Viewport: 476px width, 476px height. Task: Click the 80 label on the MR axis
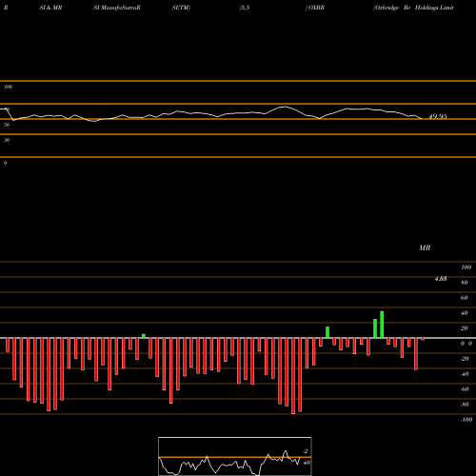[x=465, y=283]
